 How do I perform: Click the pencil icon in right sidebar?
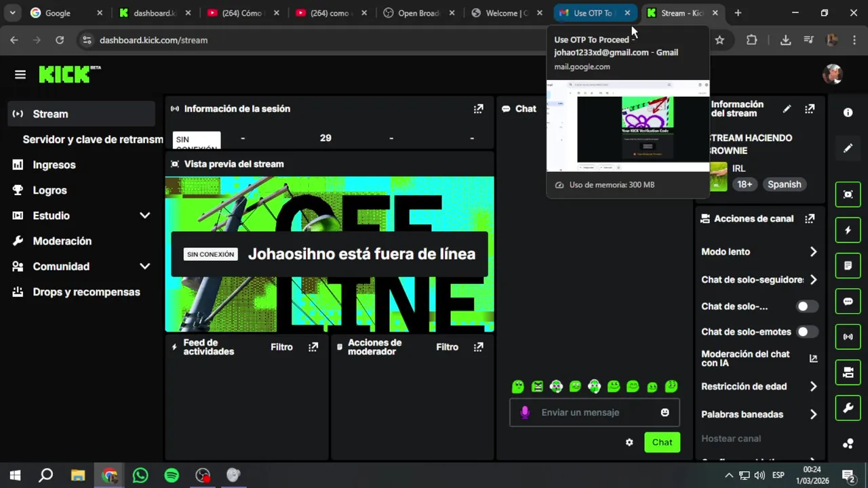coord(848,148)
